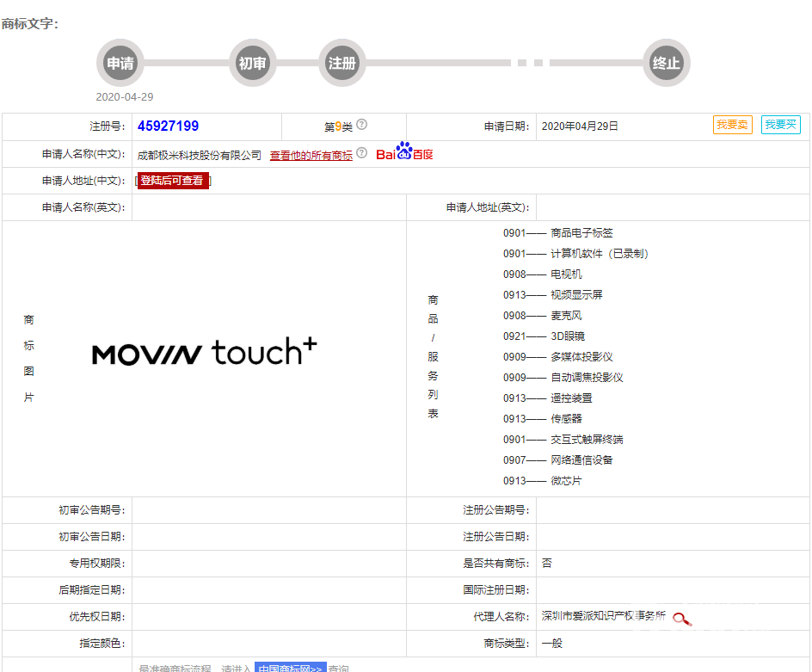The width and height of the screenshot is (812, 672).
Task: Select item 麦克风
Action: [566, 316]
